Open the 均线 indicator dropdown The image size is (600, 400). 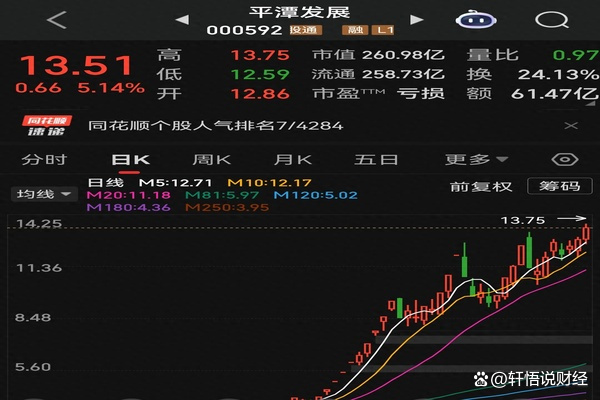tap(45, 194)
